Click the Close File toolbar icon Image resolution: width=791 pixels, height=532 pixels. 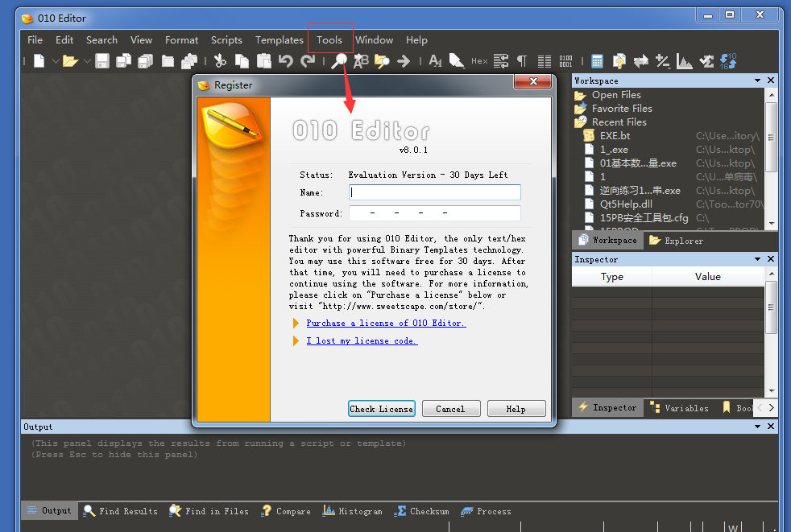(x=168, y=61)
